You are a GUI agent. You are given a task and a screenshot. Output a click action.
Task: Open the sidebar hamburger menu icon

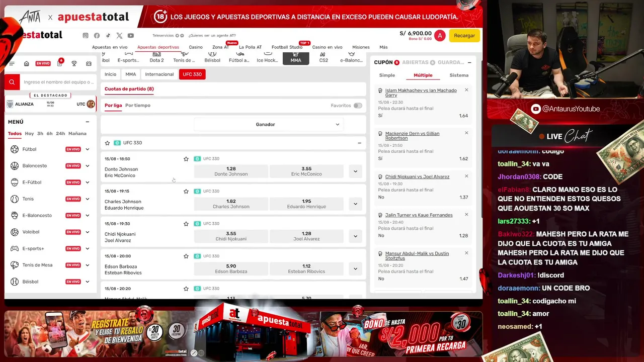(x=12, y=64)
